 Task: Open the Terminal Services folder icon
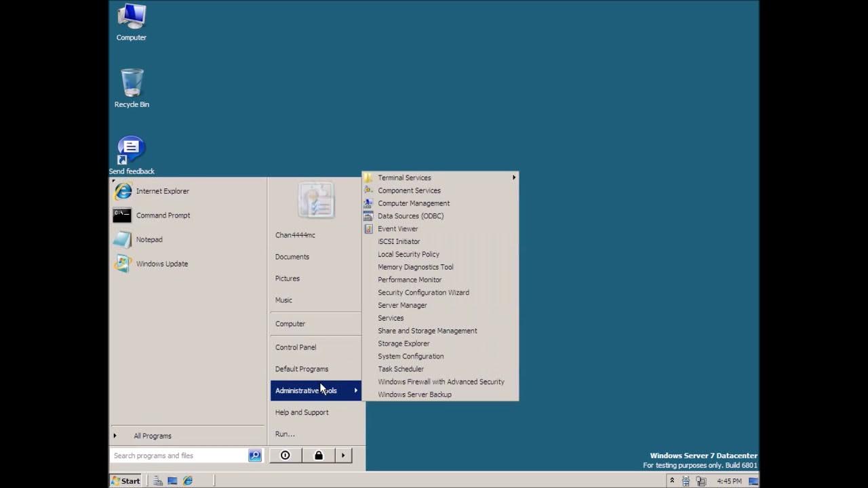coord(368,178)
